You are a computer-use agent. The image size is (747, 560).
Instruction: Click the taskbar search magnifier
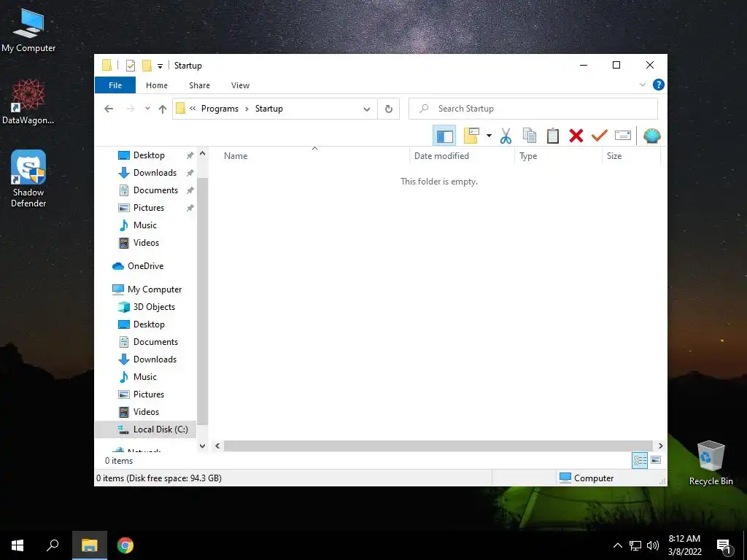(x=53, y=545)
